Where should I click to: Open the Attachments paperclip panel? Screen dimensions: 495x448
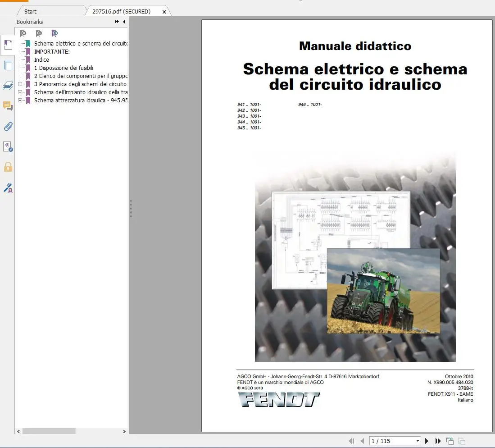tap(8, 126)
